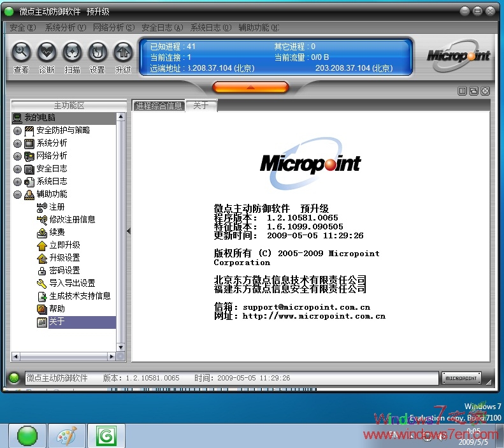The image size is (504, 448).
Task: Collapse sidebar with the splitter arrow
Action: coord(129,231)
